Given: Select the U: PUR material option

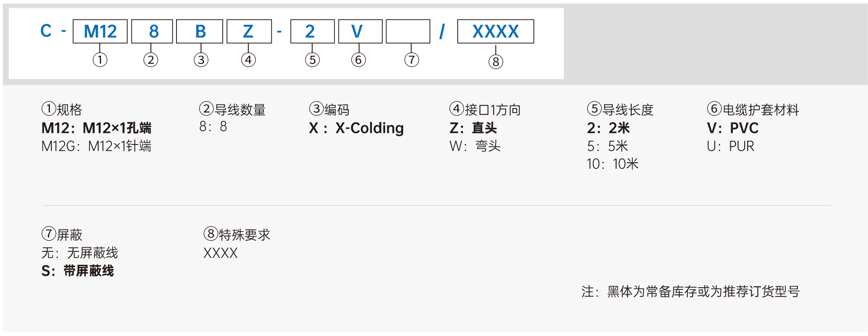Looking at the screenshot, I should tap(731, 146).
